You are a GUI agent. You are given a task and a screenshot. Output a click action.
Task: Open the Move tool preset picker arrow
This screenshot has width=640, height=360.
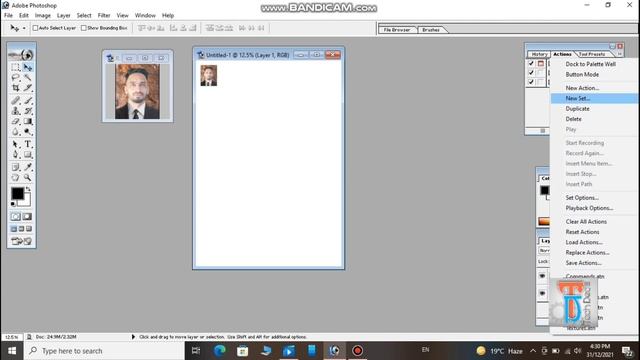[24, 28]
